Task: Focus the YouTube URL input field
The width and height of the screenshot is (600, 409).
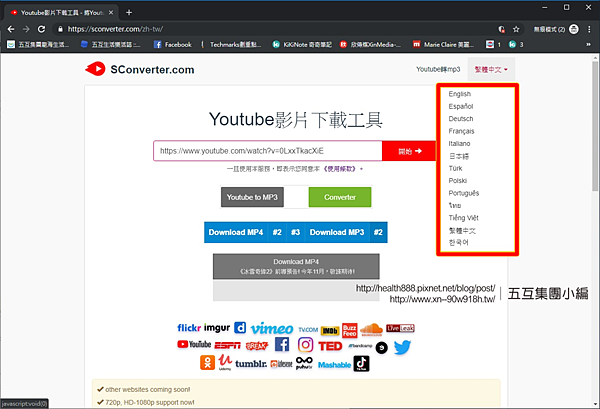Action: (x=268, y=151)
